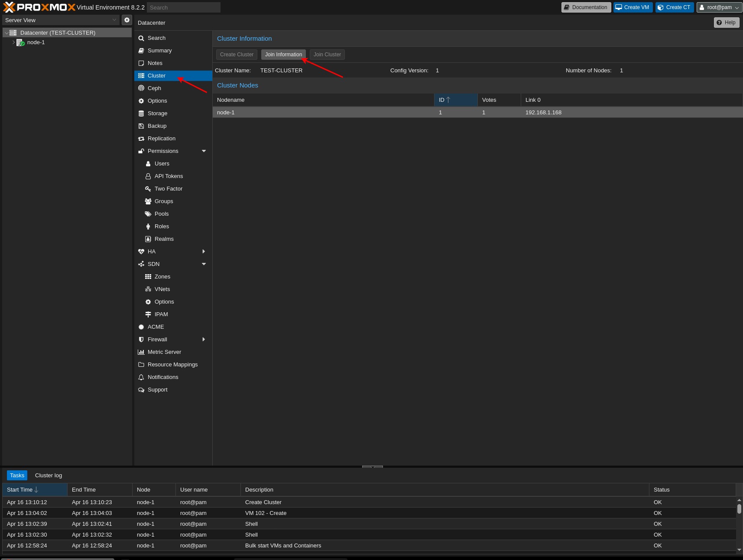This screenshot has height=560, width=743.
Task: Switch to the Cluster log tab
Action: [x=48, y=475]
